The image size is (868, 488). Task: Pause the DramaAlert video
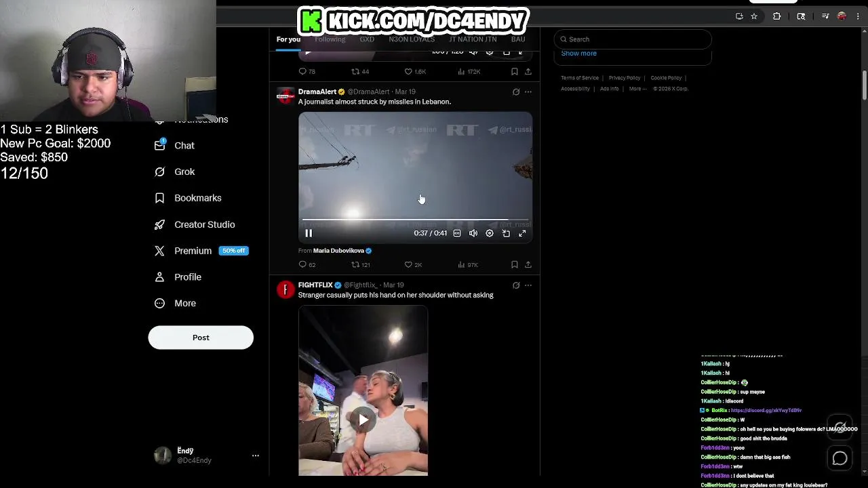click(x=309, y=233)
